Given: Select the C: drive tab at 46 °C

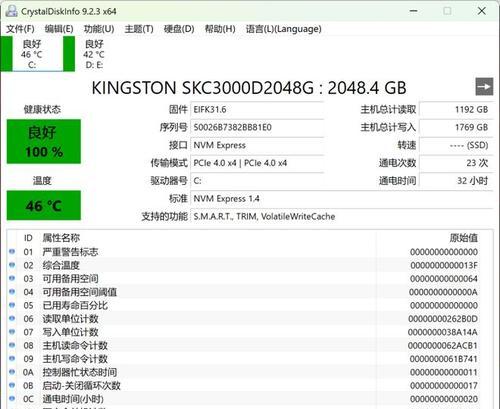Looking at the screenshot, I should (38, 54).
